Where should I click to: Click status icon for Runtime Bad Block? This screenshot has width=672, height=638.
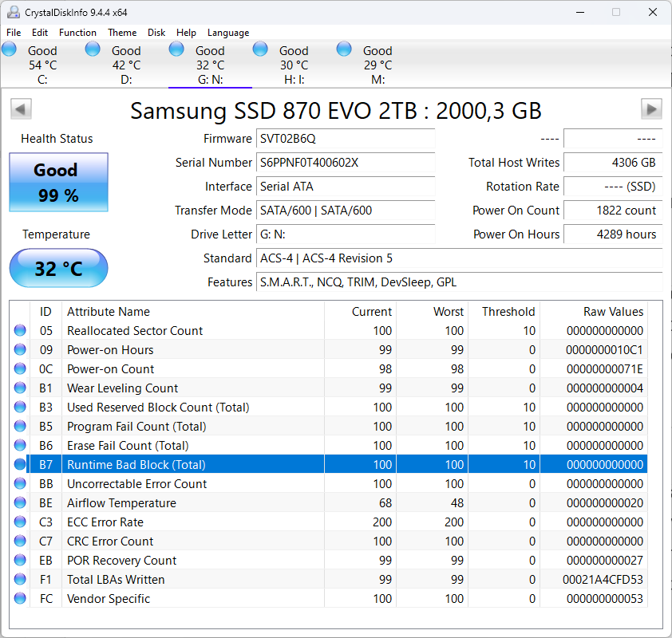coord(20,465)
